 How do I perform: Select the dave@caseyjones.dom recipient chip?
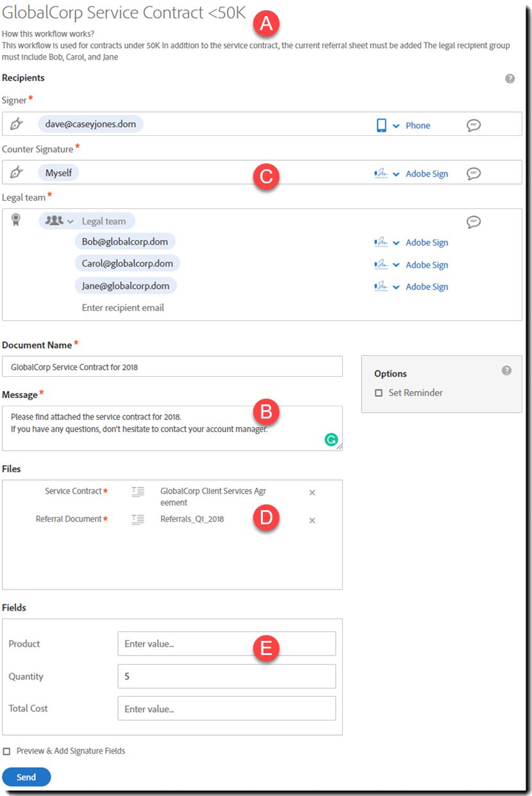[90, 124]
